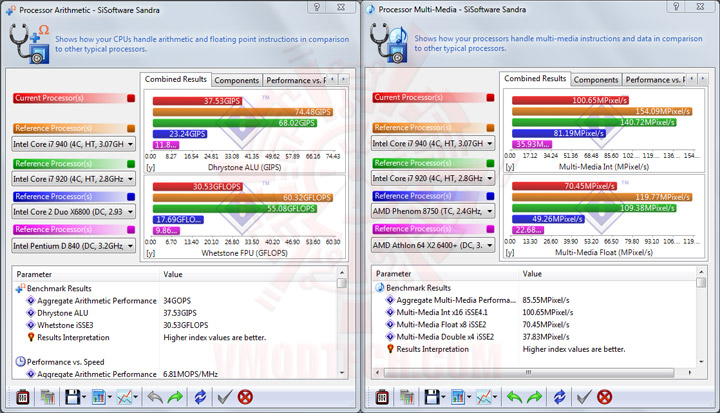
Task: Click the OK checkmark in Multi-Media toolbar
Action: pyautogui.click(x=584, y=397)
